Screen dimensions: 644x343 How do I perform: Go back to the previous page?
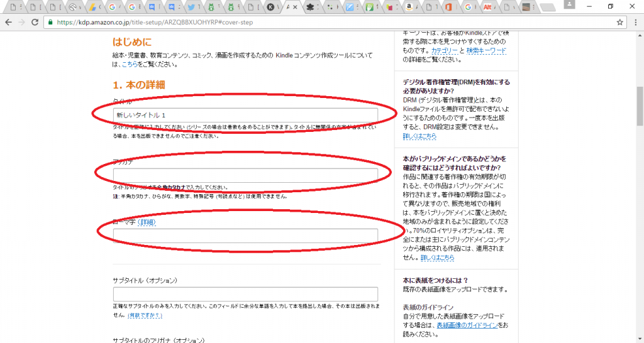(9, 22)
